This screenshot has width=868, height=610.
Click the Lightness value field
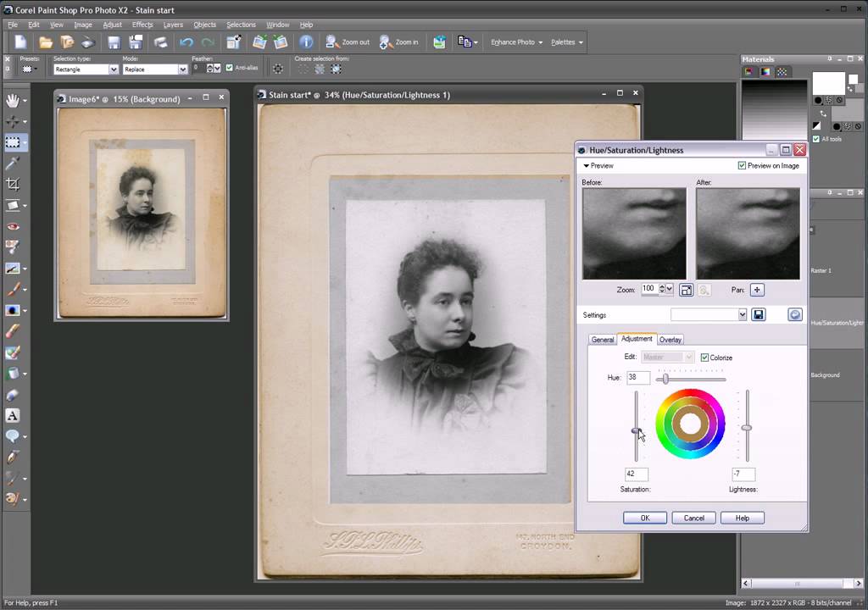(x=743, y=474)
